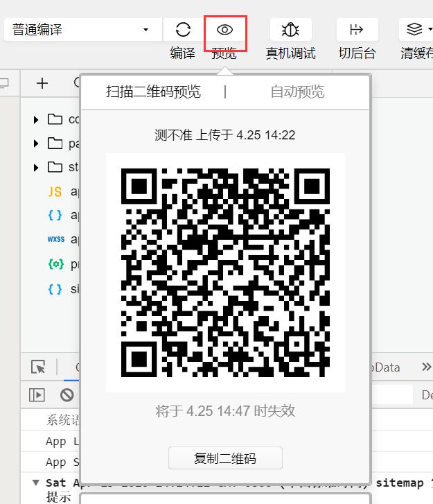Screen dimensions: 433x504
Task: Open the last JSON file starting with 'si'
Action: 63,289
